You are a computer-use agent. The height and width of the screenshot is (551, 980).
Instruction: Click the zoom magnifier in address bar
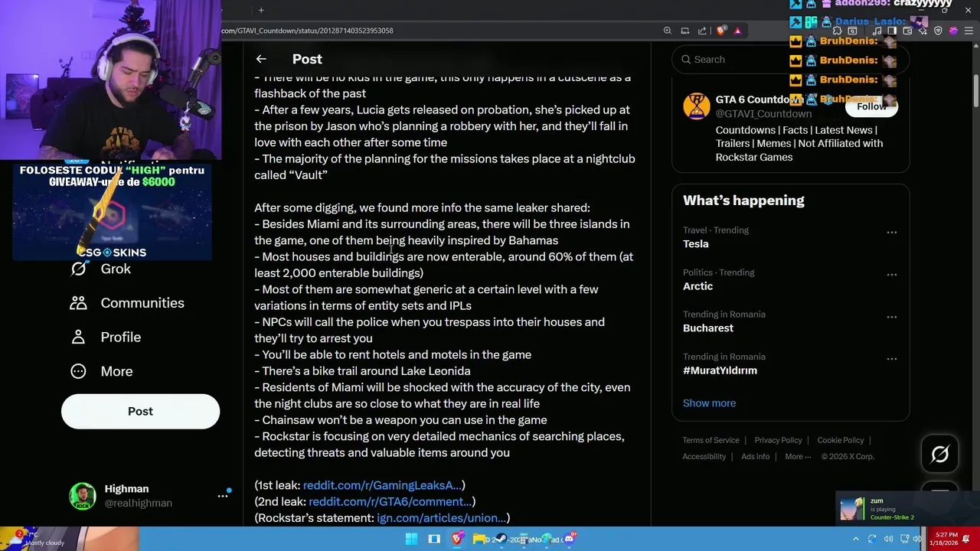click(668, 31)
